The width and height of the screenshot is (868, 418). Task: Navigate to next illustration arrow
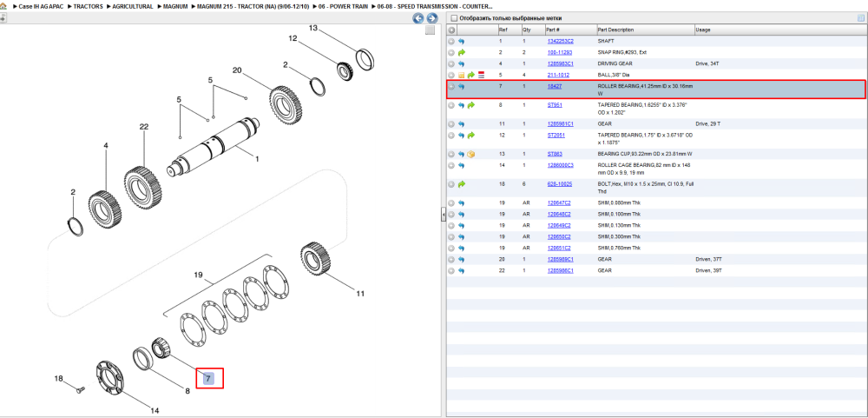(431, 18)
